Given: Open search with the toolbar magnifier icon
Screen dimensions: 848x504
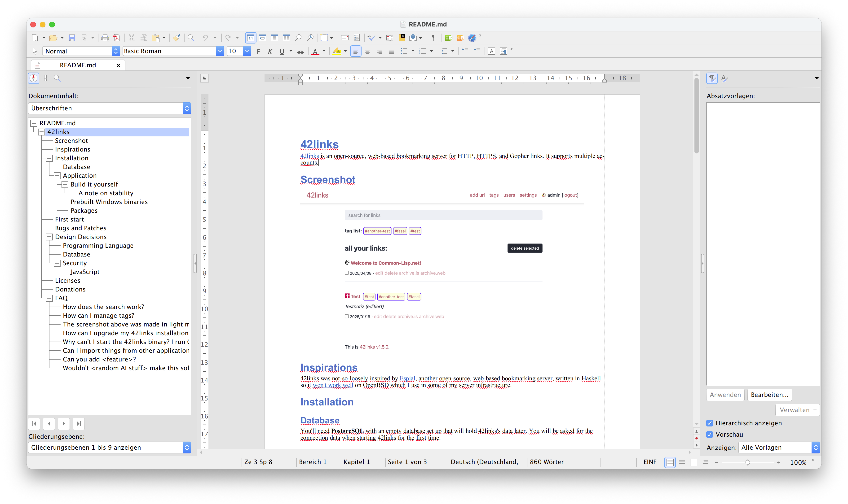Looking at the screenshot, I should (191, 38).
